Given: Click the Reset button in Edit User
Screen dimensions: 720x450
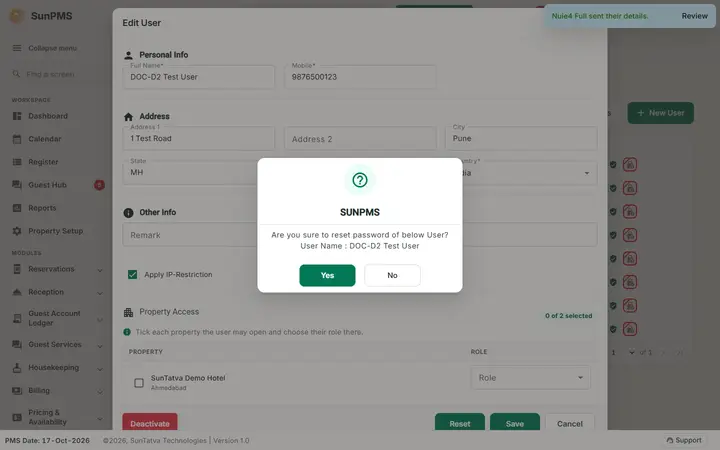Looking at the screenshot, I should (x=460, y=422).
